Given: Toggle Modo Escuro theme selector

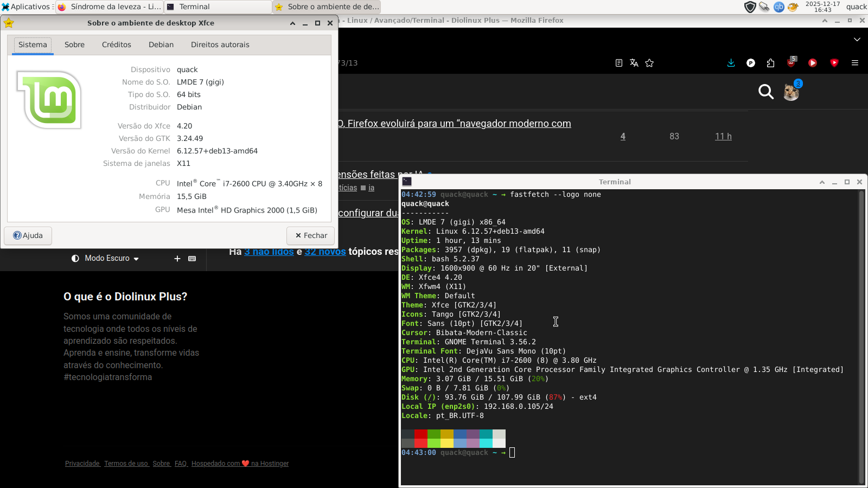Looking at the screenshot, I should 105,259.
